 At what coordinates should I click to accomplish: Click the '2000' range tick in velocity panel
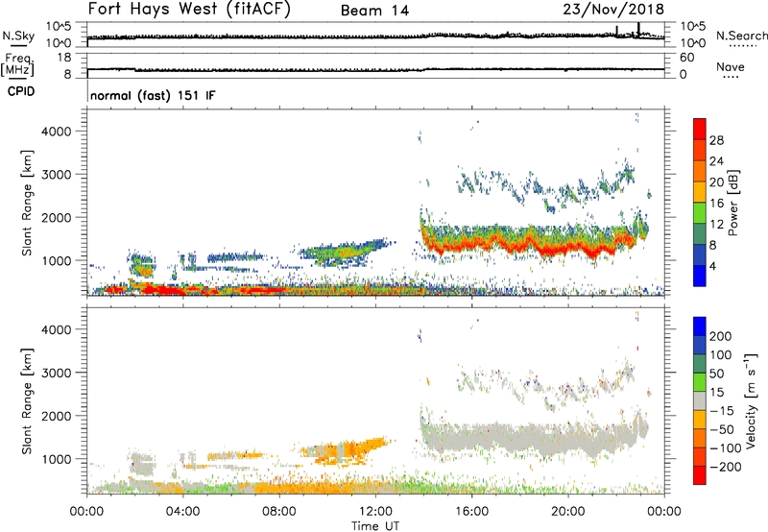coord(57,416)
